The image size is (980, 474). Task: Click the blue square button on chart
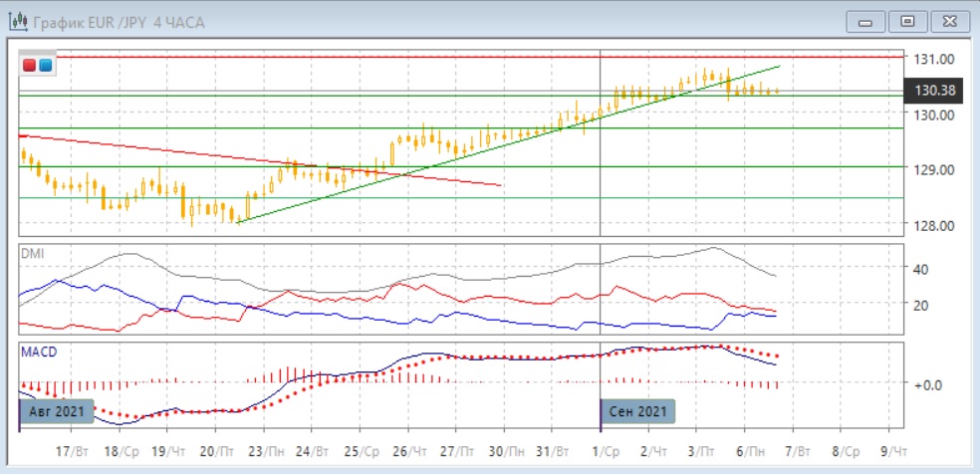45,66
